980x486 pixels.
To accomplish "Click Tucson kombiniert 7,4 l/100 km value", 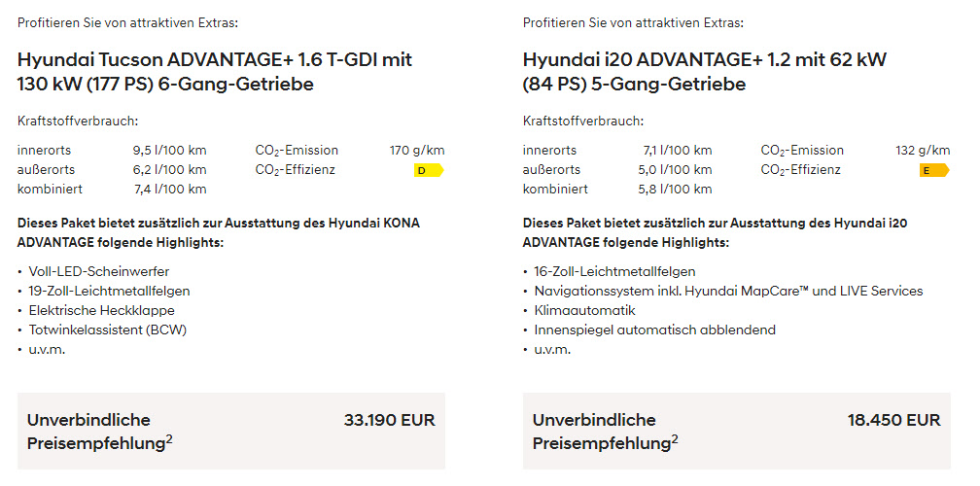I will pos(169,190).
